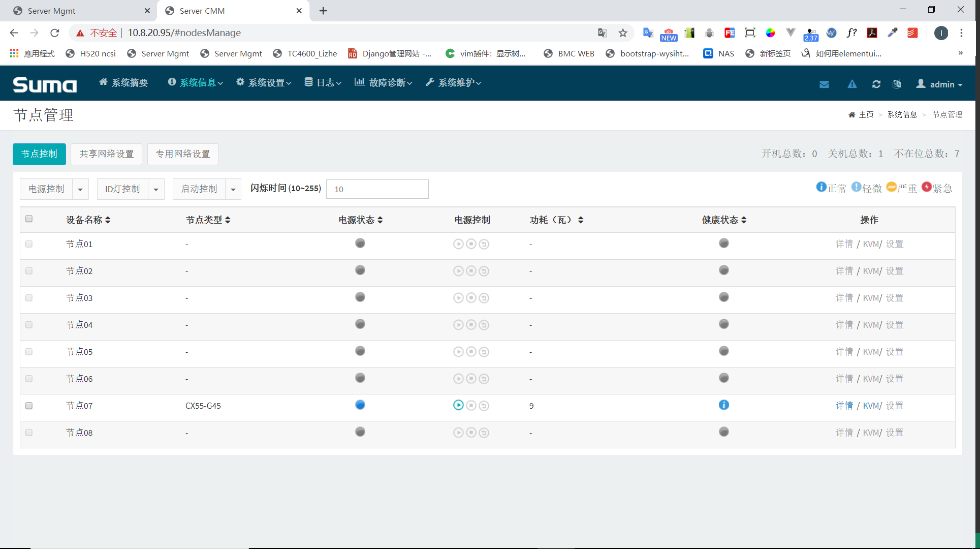980x549 pixels.
Task: Click the 主页 breadcrumb link
Action: coord(866,115)
